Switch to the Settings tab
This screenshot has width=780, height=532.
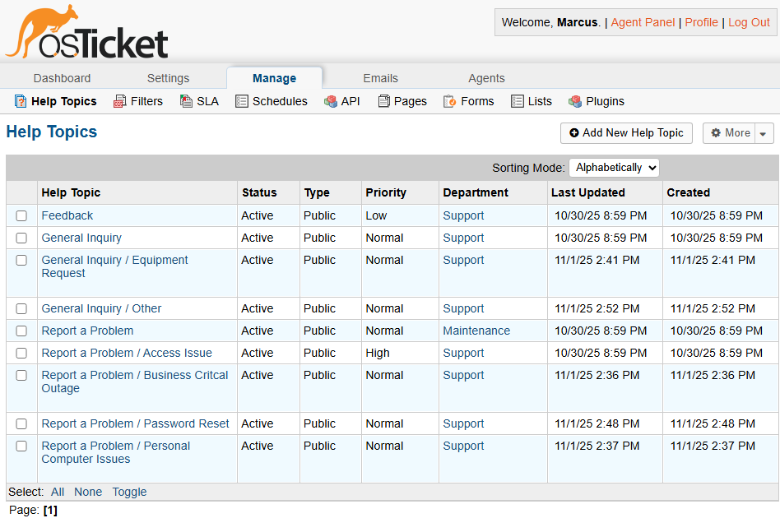[x=168, y=78]
